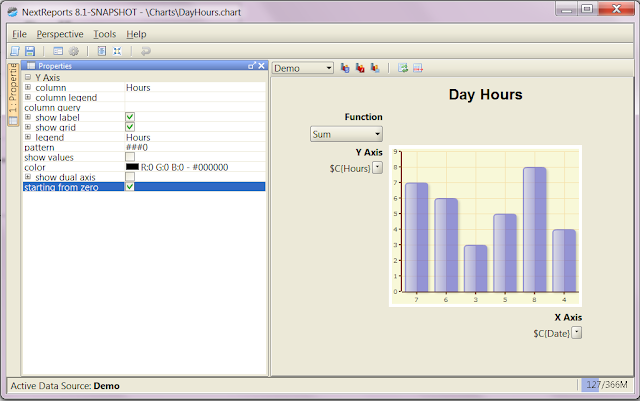Viewport: 640px width, 401px height.
Task: Click the grayed back-arrow toolbar icon
Action: click(x=146, y=51)
